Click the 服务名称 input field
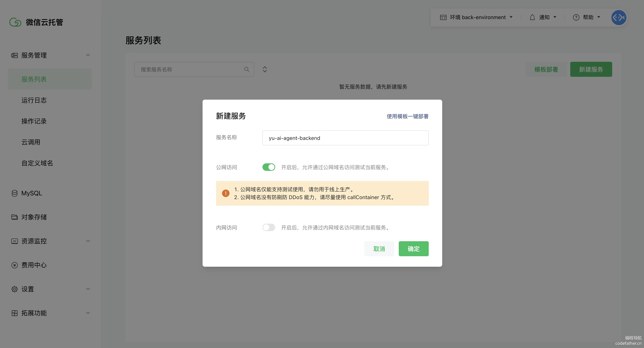The image size is (644, 348). coord(345,138)
